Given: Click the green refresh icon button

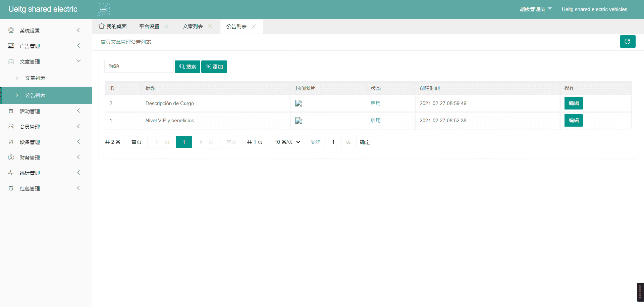Looking at the screenshot, I should [x=628, y=41].
